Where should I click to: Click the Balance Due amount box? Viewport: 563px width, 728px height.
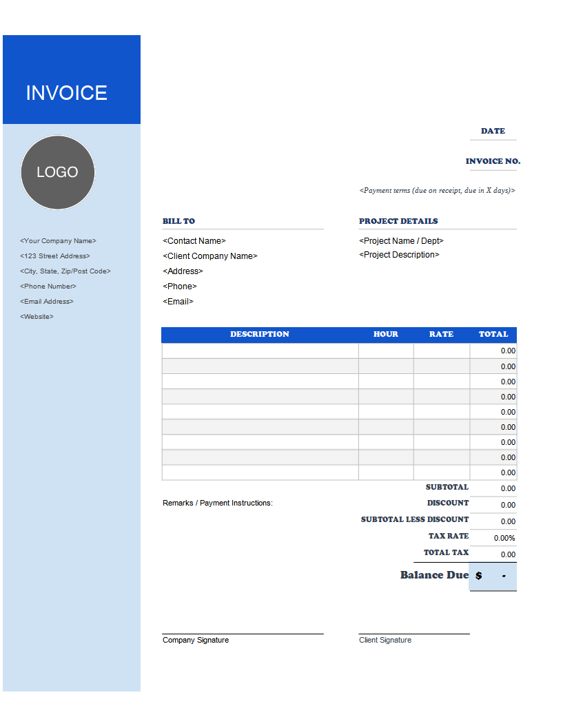(493, 576)
